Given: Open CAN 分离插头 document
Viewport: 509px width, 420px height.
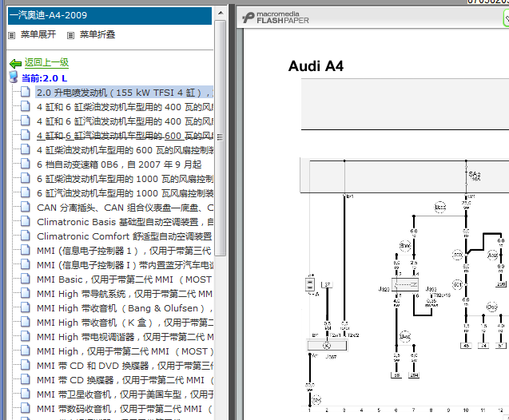Looking at the screenshot, I should click(125, 208).
